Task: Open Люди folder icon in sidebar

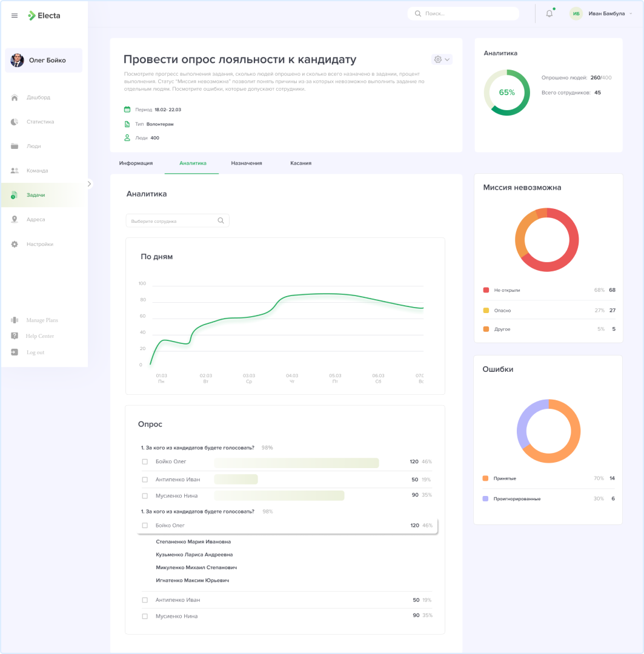Action: 15,146
